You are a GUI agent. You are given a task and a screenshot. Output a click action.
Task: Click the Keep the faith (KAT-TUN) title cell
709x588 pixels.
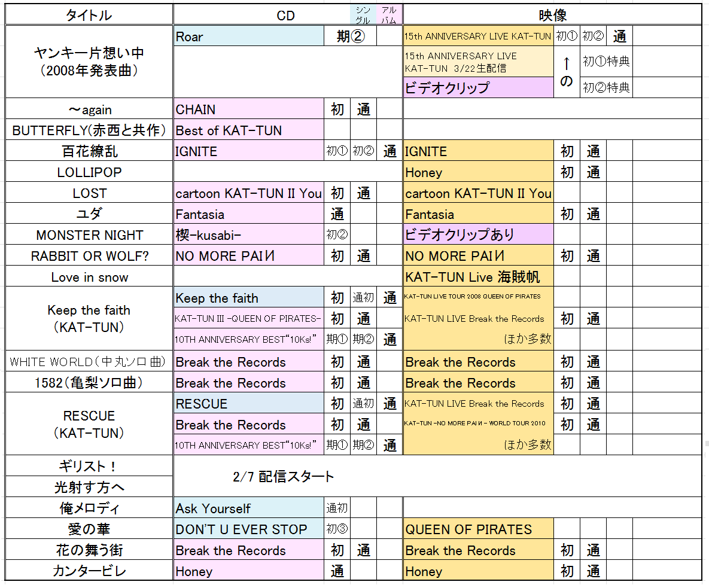[89, 319]
